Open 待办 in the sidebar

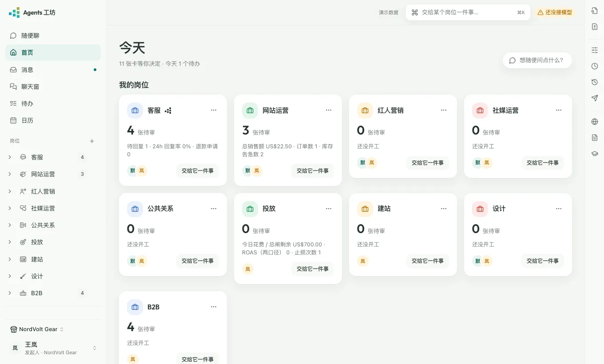point(53,103)
